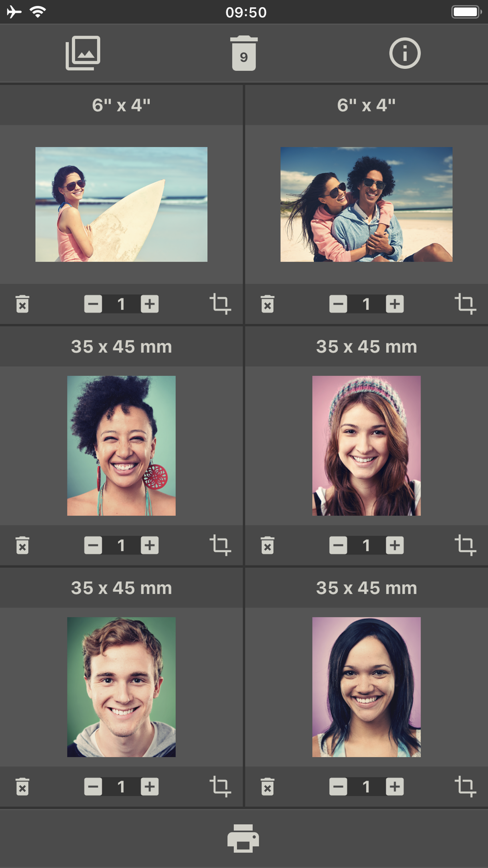
Task: Crop the curly-haired woman portrait
Action: pos(220,545)
